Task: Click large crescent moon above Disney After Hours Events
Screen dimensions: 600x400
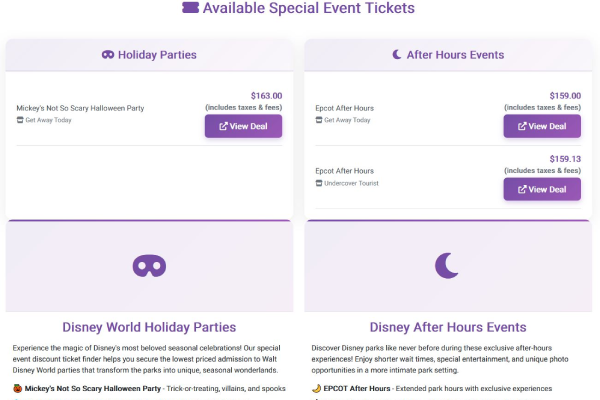Action: [x=447, y=265]
